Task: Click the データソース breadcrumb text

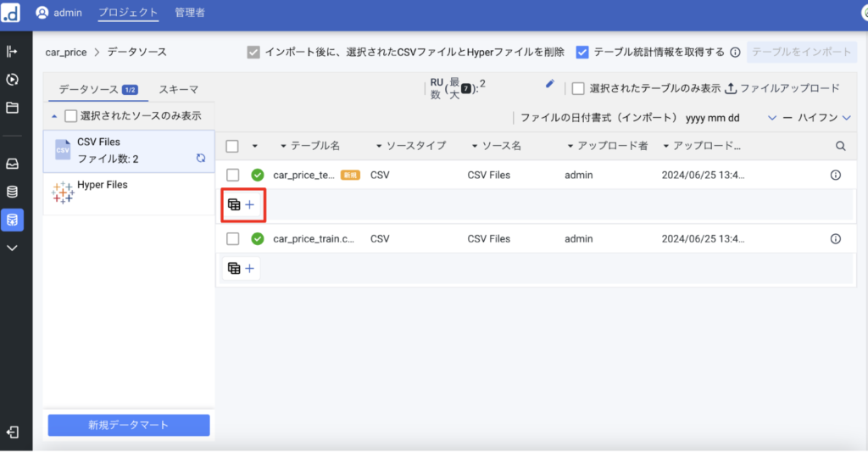Action: (x=136, y=52)
